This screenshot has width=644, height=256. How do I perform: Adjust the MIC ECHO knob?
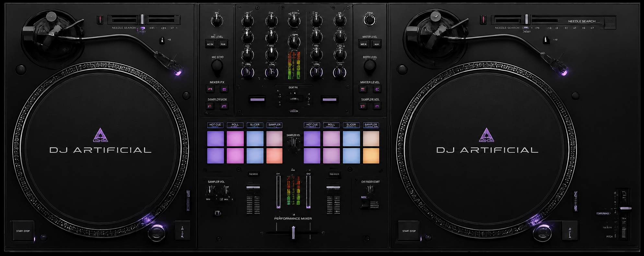tap(217, 66)
